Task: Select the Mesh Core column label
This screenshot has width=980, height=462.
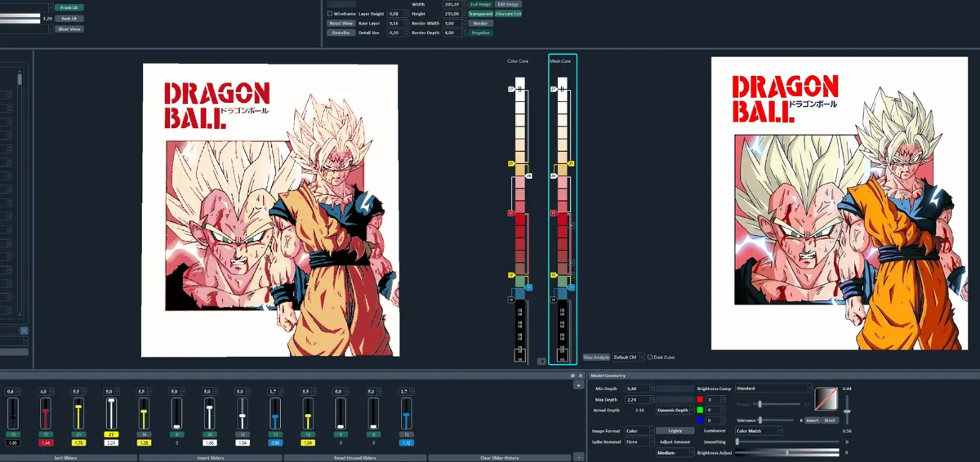Action: point(560,61)
